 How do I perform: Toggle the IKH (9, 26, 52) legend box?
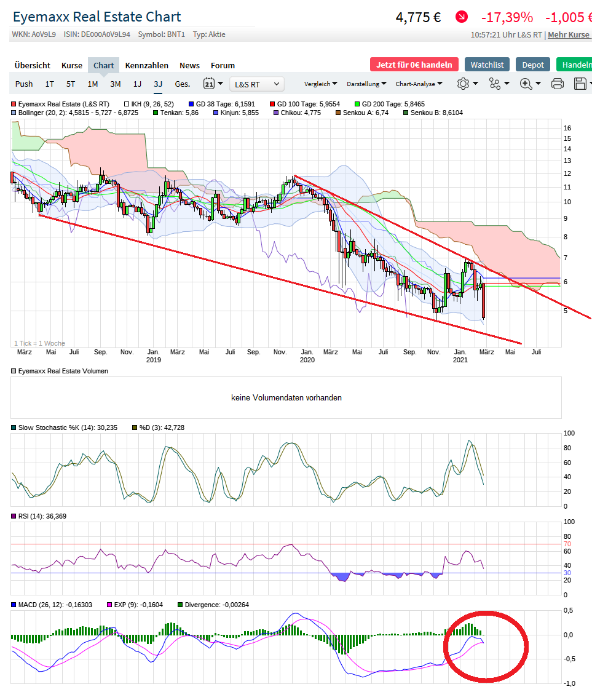[x=127, y=105]
